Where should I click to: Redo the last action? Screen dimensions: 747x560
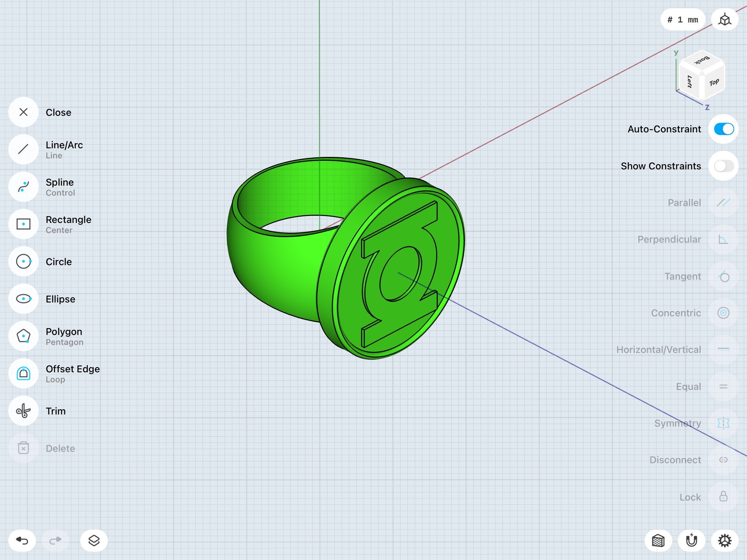pyautogui.click(x=55, y=540)
